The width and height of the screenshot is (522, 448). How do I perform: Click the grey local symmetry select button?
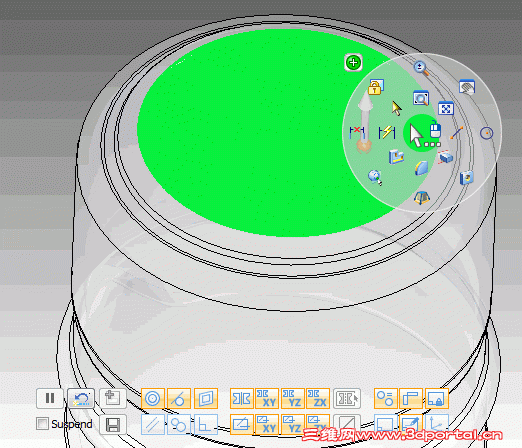(347, 398)
